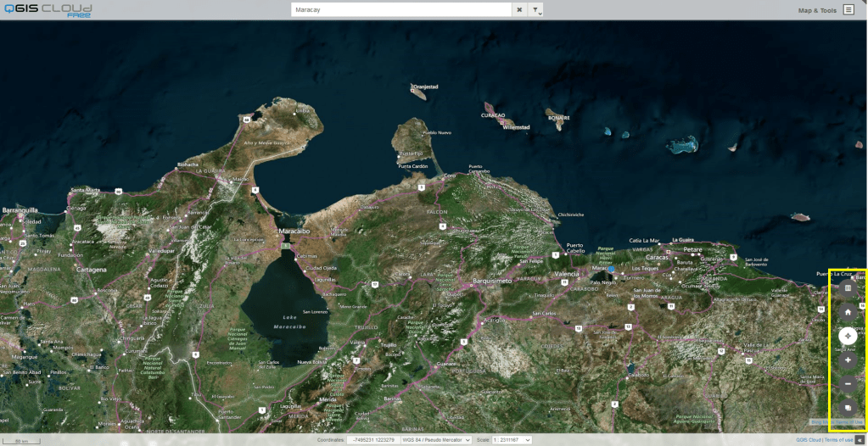Click into the Maracay search field
This screenshot has height=446, width=868.
pos(399,10)
